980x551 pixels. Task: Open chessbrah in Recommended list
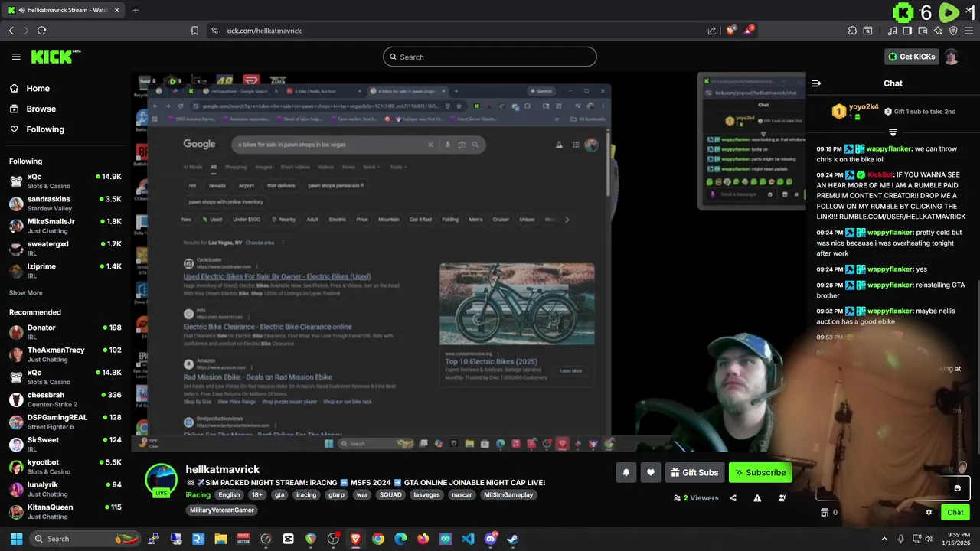pyautogui.click(x=65, y=399)
